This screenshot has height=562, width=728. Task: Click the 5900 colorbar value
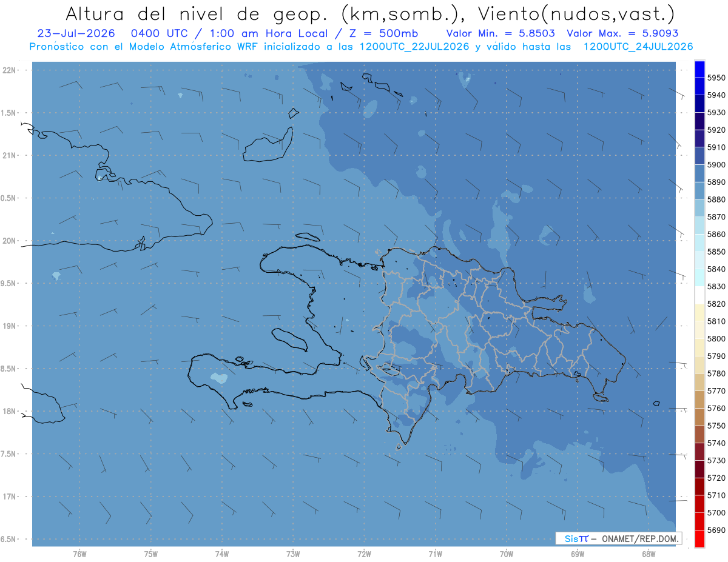[716, 164]
